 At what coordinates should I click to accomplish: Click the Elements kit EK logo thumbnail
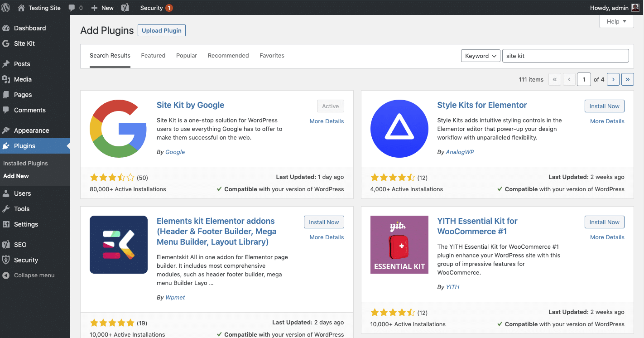119,245
